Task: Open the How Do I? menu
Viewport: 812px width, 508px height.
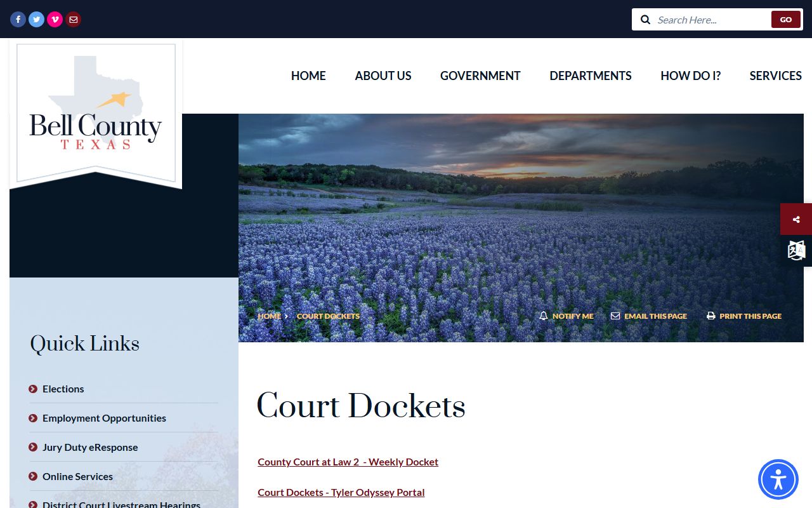Action: 691,76
